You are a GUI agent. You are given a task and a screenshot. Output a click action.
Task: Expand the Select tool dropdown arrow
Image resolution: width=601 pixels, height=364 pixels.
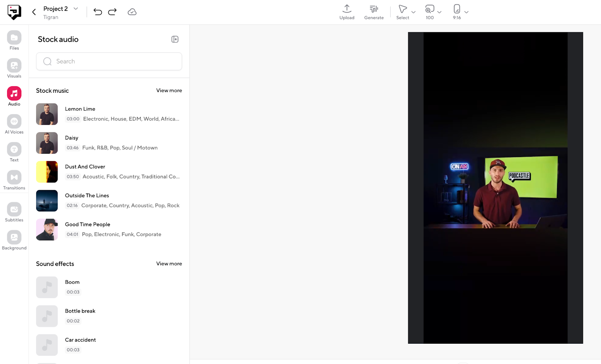coord(414,12)
